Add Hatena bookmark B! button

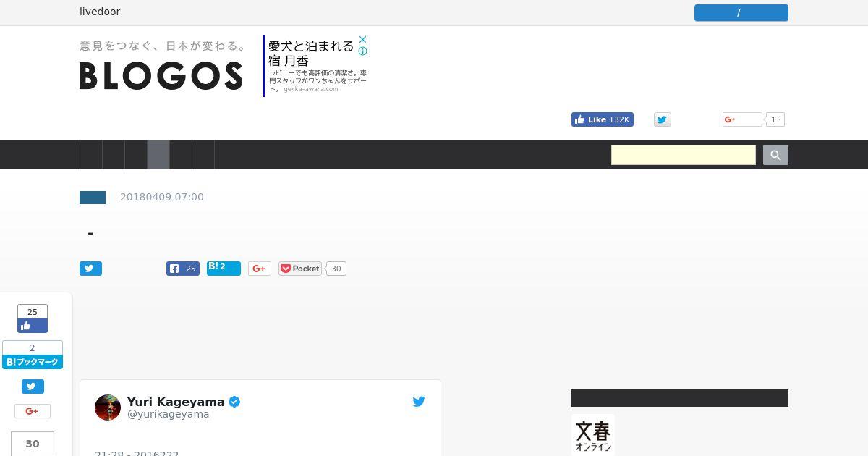point(224,269)
